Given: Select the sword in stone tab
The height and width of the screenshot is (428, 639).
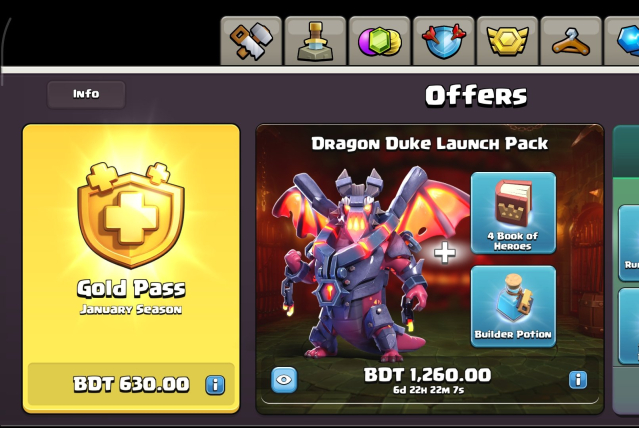Looking at the screenshot, I should (315, 41).
